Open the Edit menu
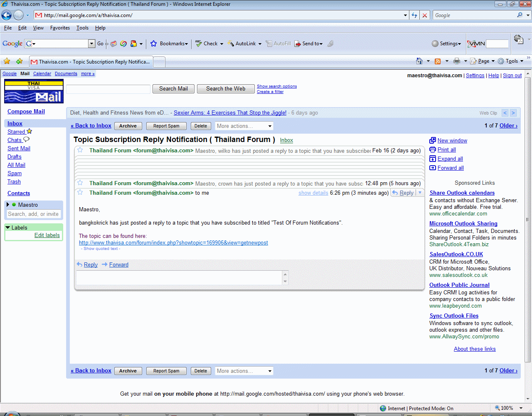 [x=22, y=28]
